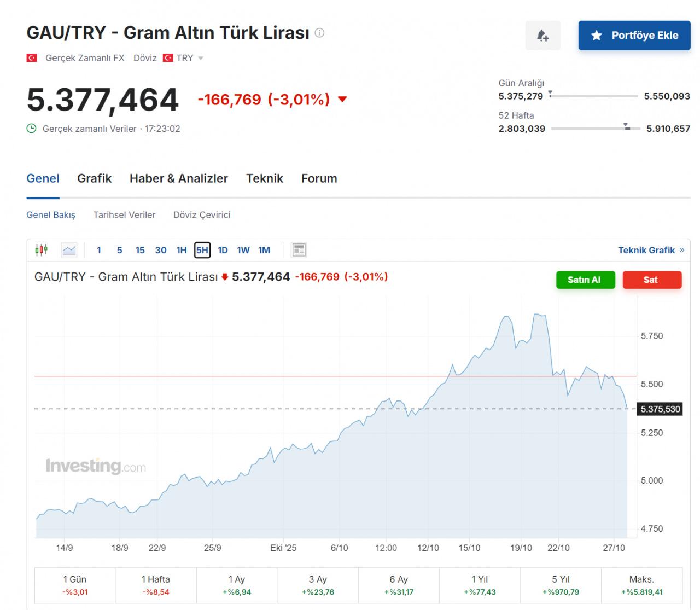Open the Haber & Analizler tab
Image resolution: width=700 pixels, height=610 pixels.
pos(179,178)
